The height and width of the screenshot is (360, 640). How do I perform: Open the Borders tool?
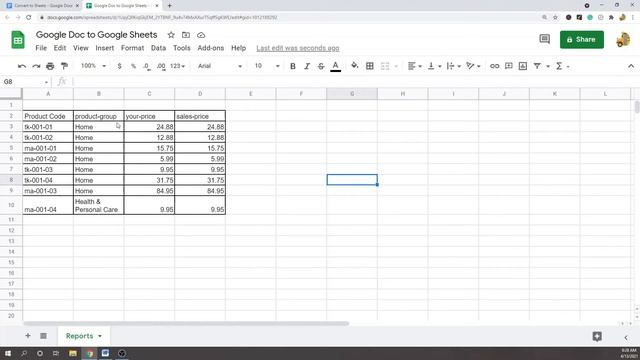[x=369, y=66]
